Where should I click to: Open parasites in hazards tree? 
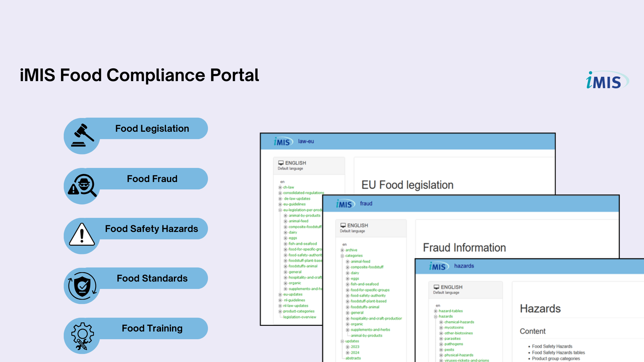[452, 339]
